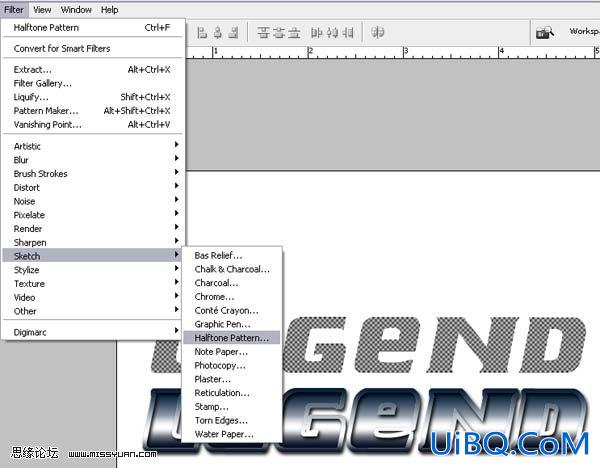Choose Charcoal... in the Sketch submenu
Image resolution: width=600 pixels, height=468 pixels.
point(232,283)
